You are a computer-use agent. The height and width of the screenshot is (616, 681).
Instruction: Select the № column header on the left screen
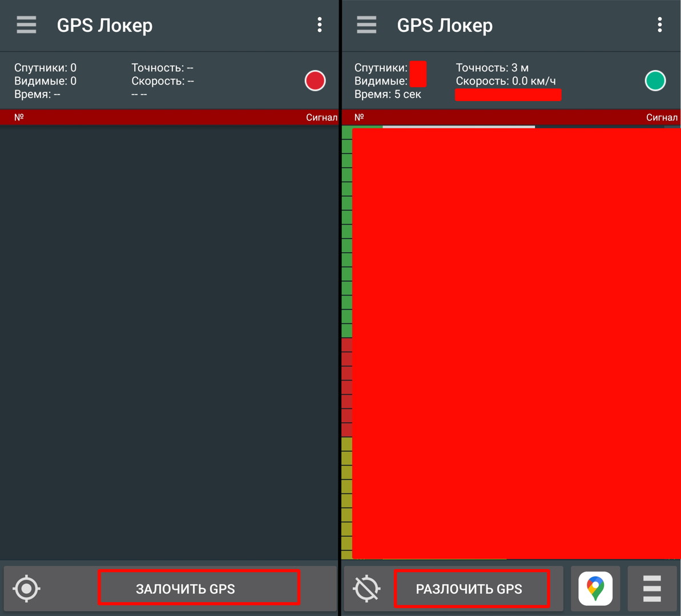point(19,117)
